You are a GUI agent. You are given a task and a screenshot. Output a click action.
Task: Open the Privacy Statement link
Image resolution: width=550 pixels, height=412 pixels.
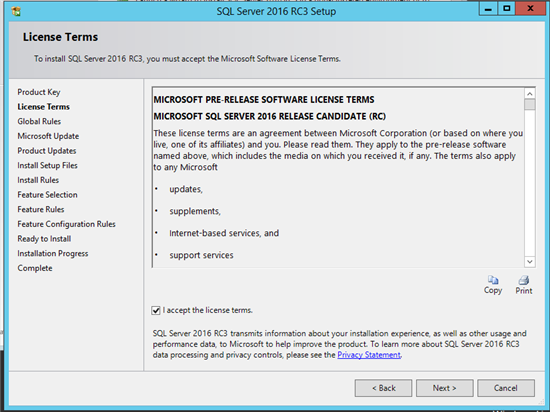(369, 355)
